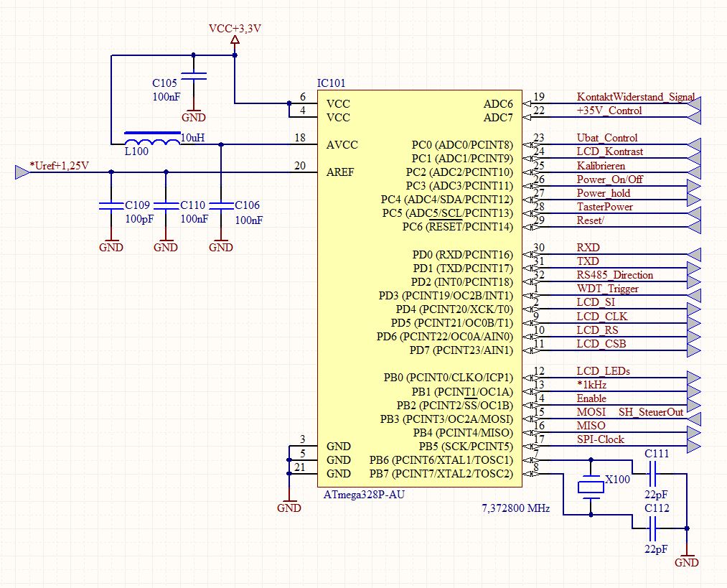Click the PB3 (PCINT3/OC2A/MOSI) pin name

coord(446,419)
